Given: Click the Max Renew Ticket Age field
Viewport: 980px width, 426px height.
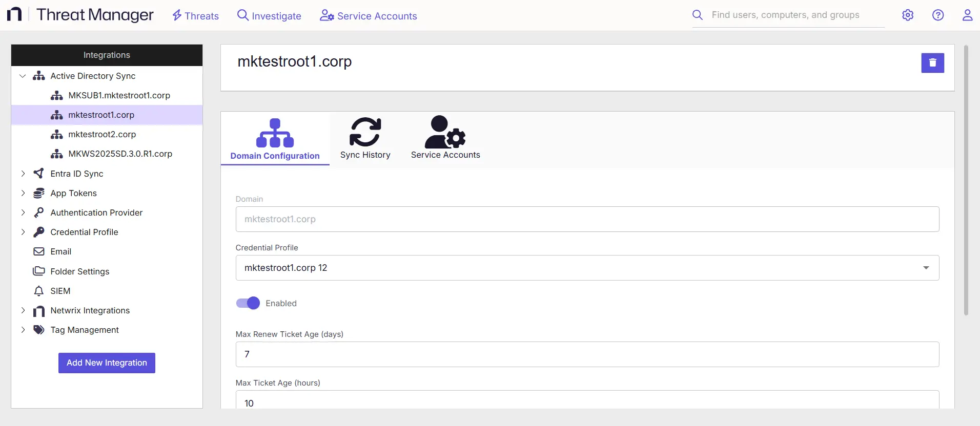Looking at the screenshot, I should [x=587, y=354].
